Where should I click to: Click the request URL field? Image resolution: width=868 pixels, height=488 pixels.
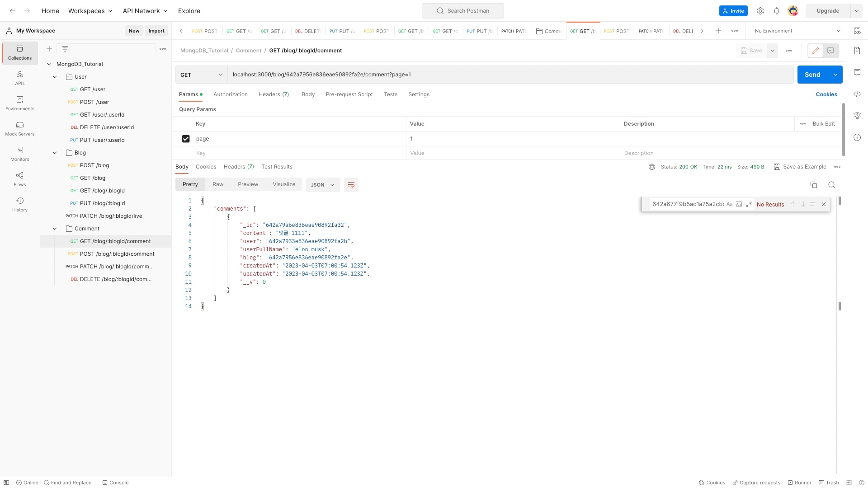point(510,75)
